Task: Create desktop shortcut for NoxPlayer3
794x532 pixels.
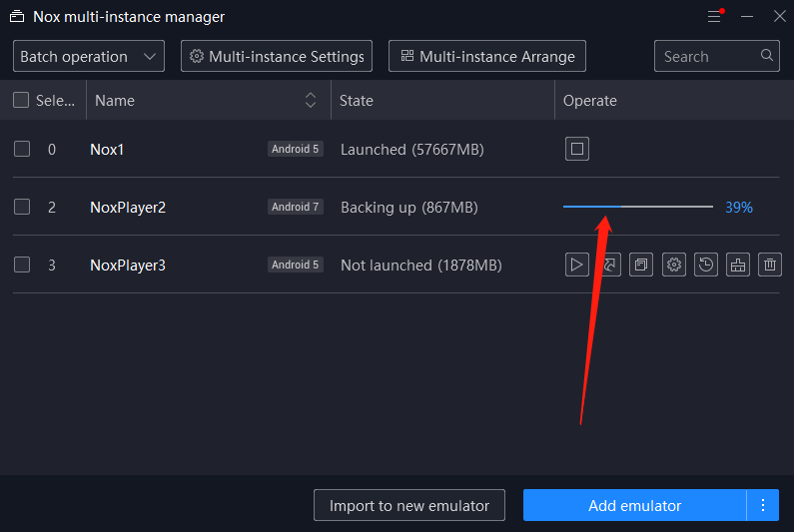Action: 609,265
